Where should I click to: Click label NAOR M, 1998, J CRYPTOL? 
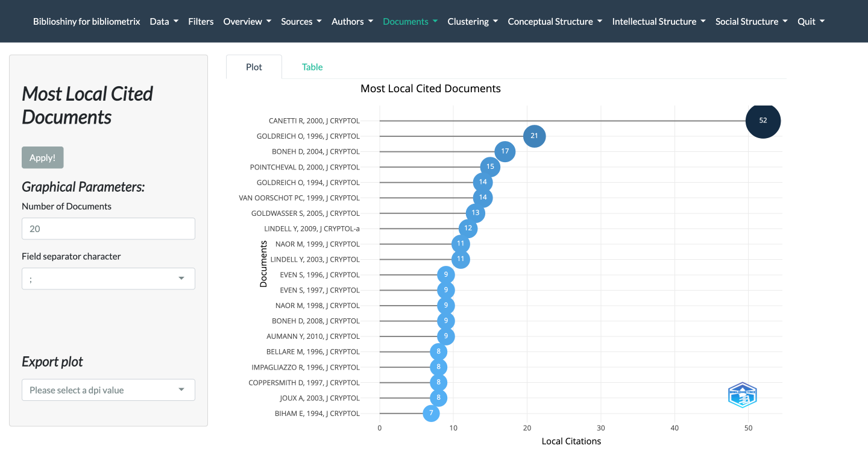318,305
